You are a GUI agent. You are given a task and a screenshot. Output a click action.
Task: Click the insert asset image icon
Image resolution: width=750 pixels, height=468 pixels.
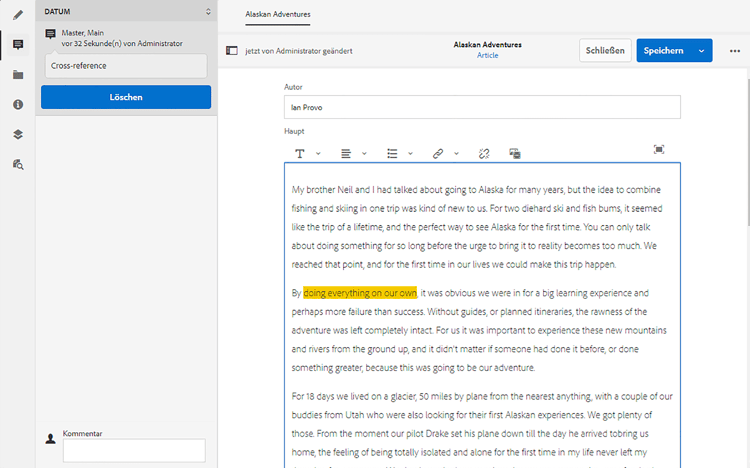515,154
